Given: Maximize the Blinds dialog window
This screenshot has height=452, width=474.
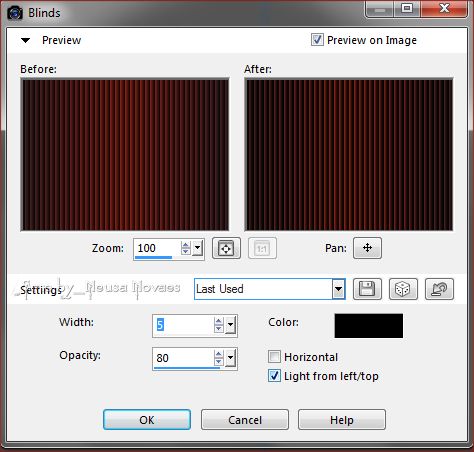Looking at the screenshot, I should coord(407,8).
